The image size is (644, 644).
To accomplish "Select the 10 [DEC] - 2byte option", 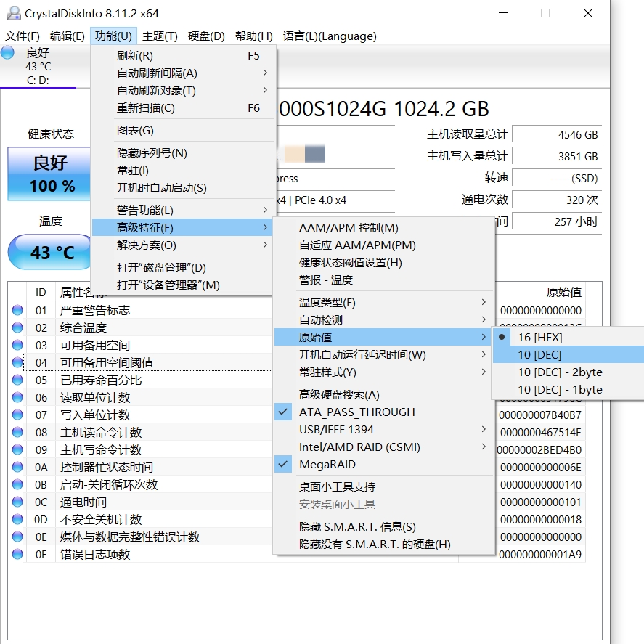I will pyautogui.click(x=568, y=372).
